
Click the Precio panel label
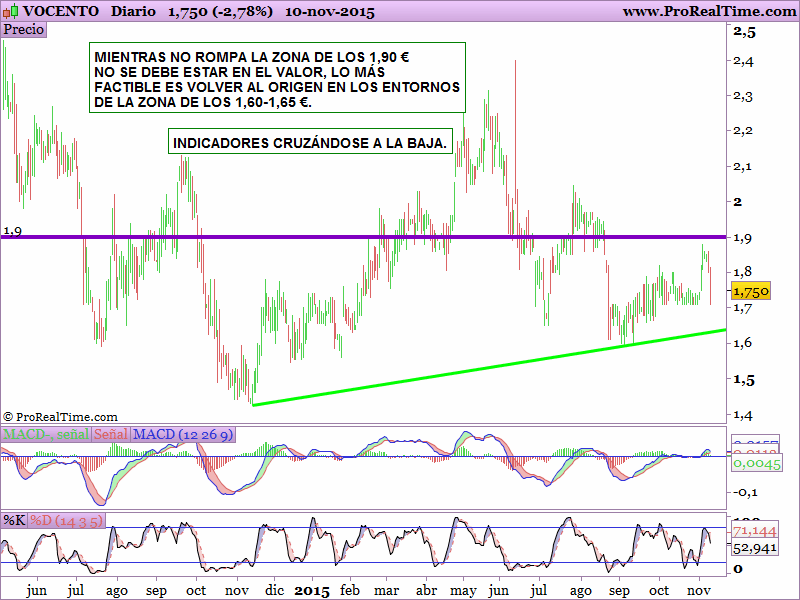point(23,29)
